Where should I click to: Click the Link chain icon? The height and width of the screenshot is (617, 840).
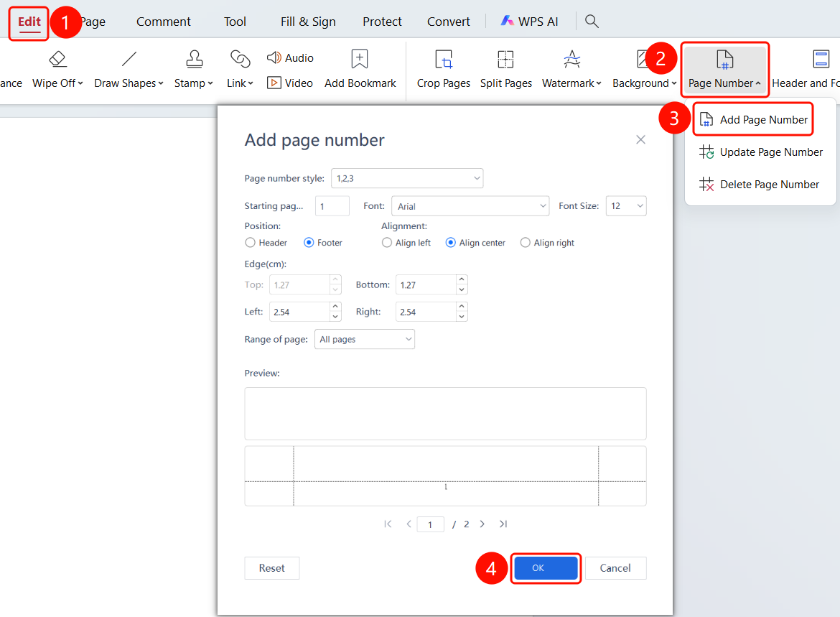pos(240,59)
